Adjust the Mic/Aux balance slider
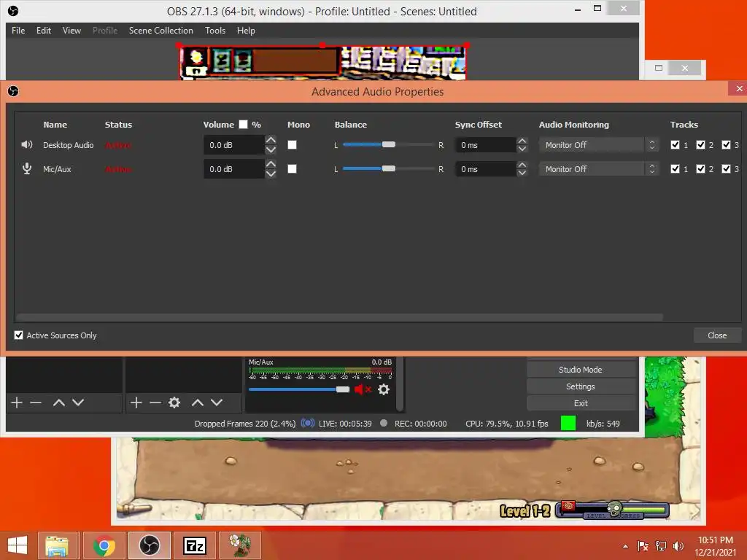747x560 pixels. 388,168
